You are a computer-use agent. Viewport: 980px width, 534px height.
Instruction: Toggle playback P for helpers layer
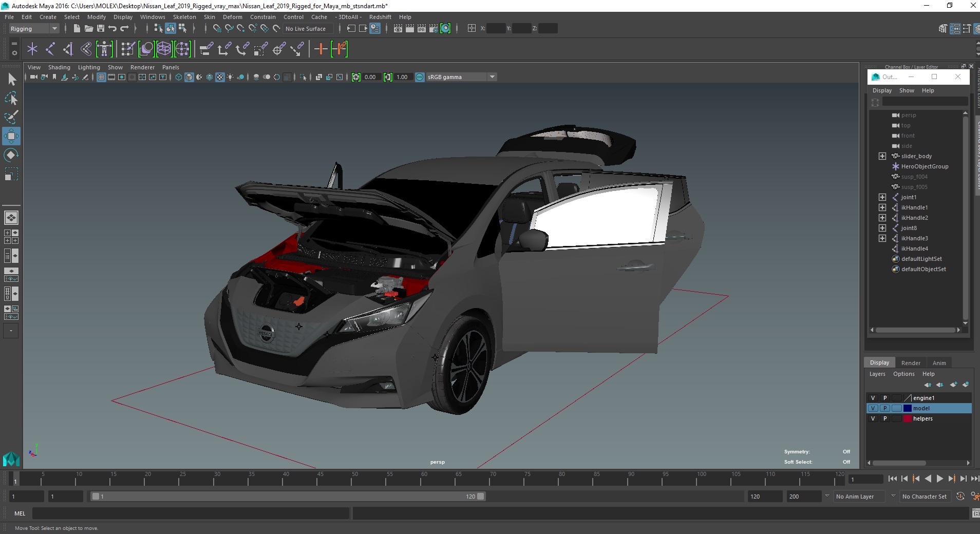[884, 418]
